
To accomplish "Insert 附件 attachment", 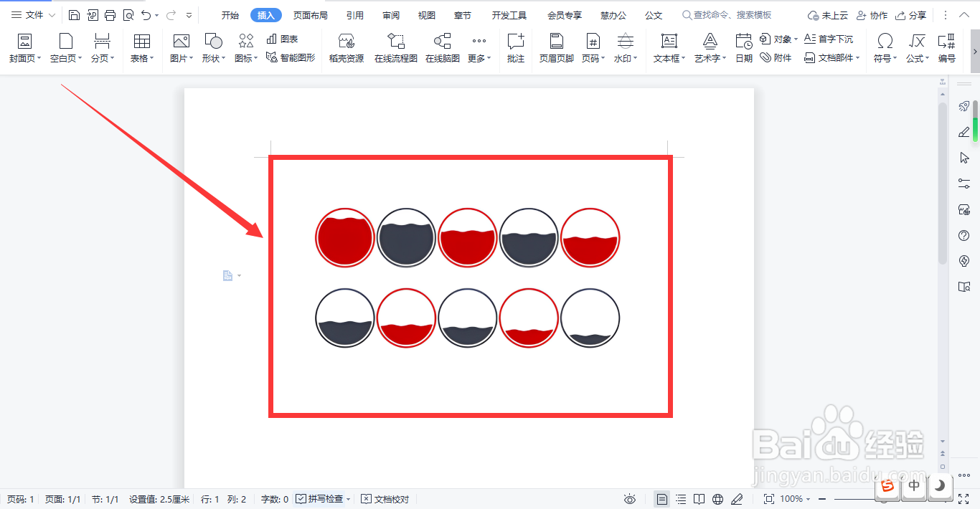I will 776,57.
